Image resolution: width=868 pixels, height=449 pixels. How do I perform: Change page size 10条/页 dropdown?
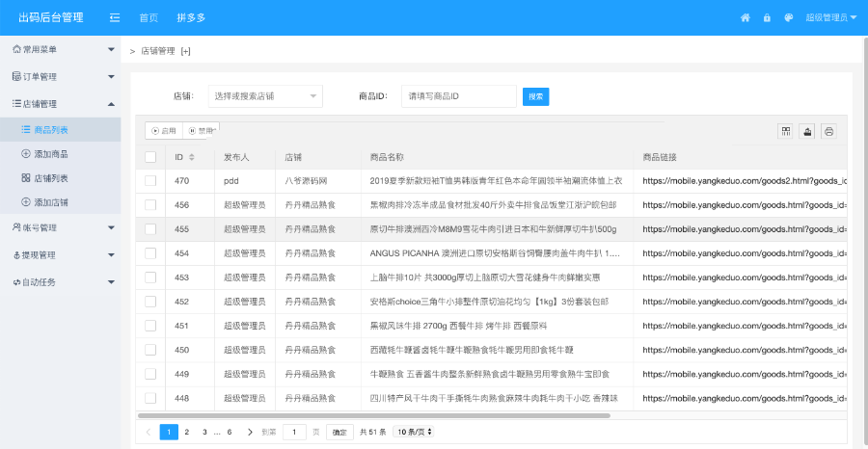click(413, 432)
